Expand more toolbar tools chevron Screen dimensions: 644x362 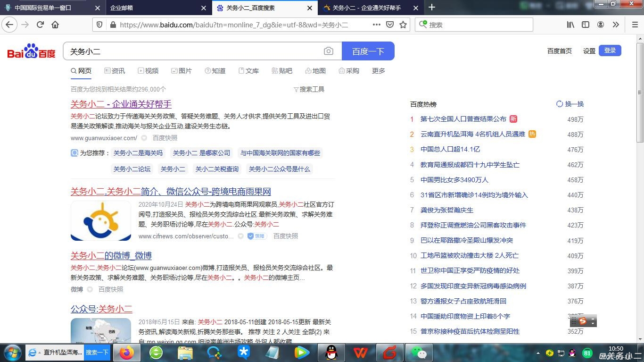616,25
